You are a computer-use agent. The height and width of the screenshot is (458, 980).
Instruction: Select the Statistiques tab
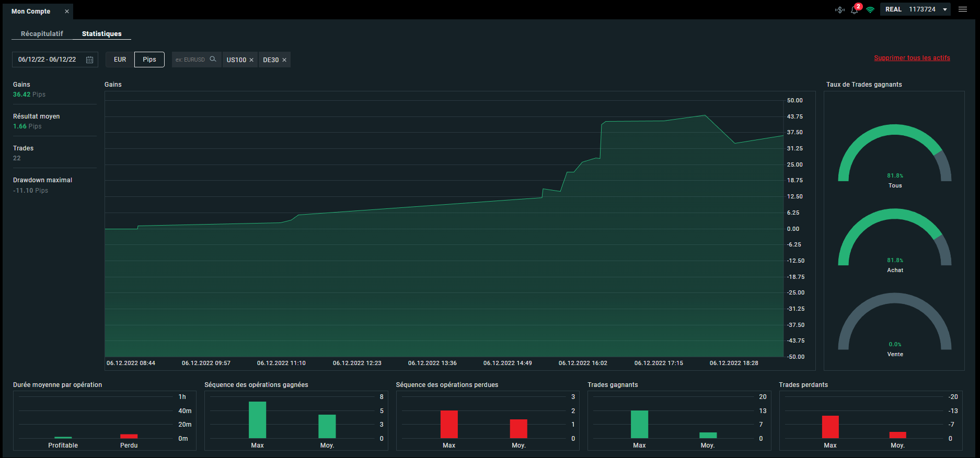pyautogui.click(x=102, y=33)
